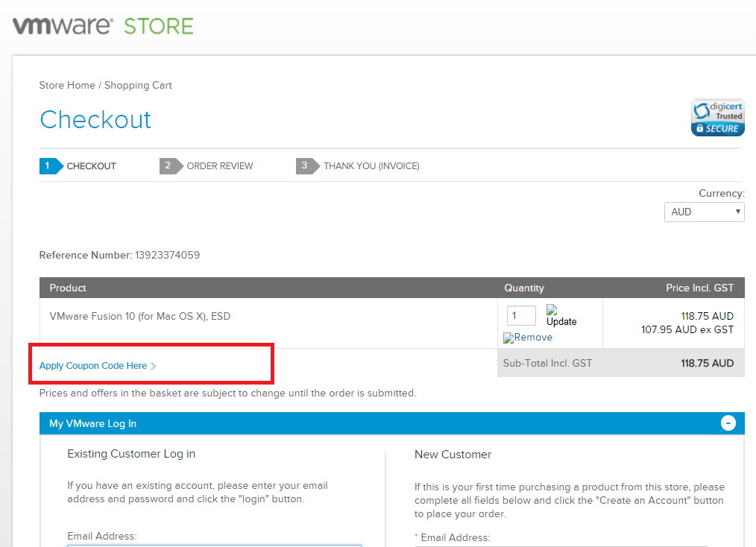The width and height of the screenshot is (756, 547).
Task: Open the VMware Store logo
Action: click(x=103, y=26)
